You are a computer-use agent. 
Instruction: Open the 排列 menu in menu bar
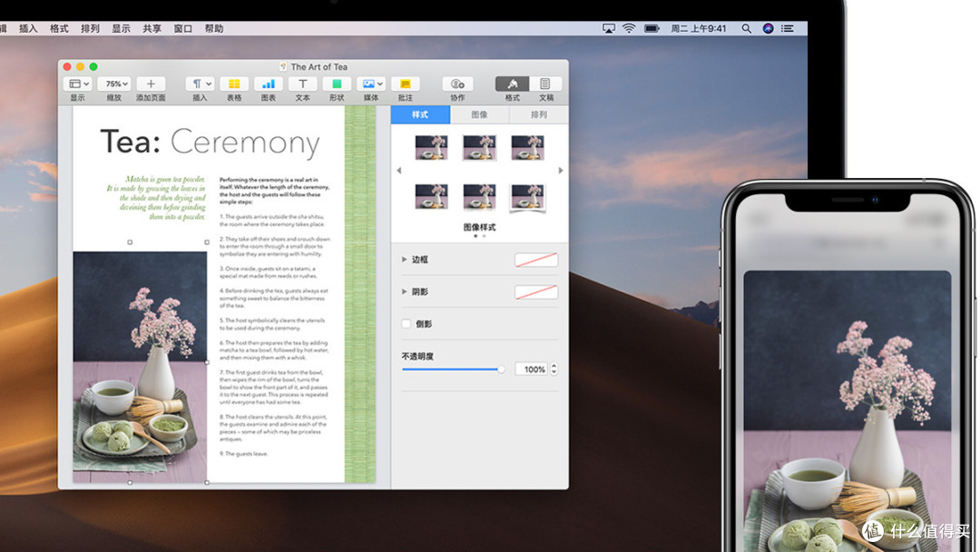[90, 29]
